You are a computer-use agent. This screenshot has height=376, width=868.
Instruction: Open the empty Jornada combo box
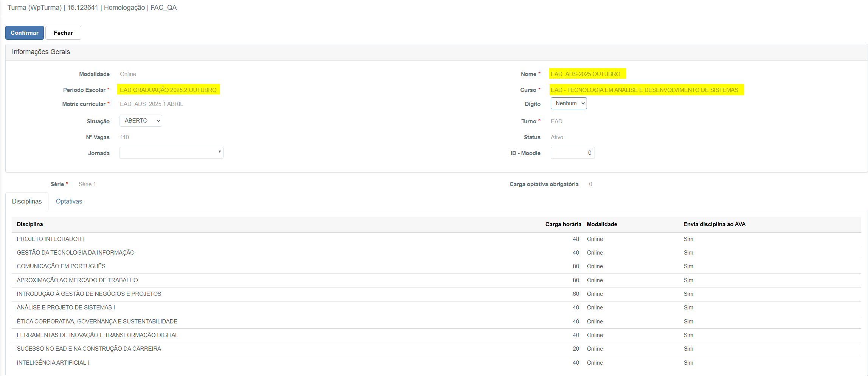(x=171, y=153)
